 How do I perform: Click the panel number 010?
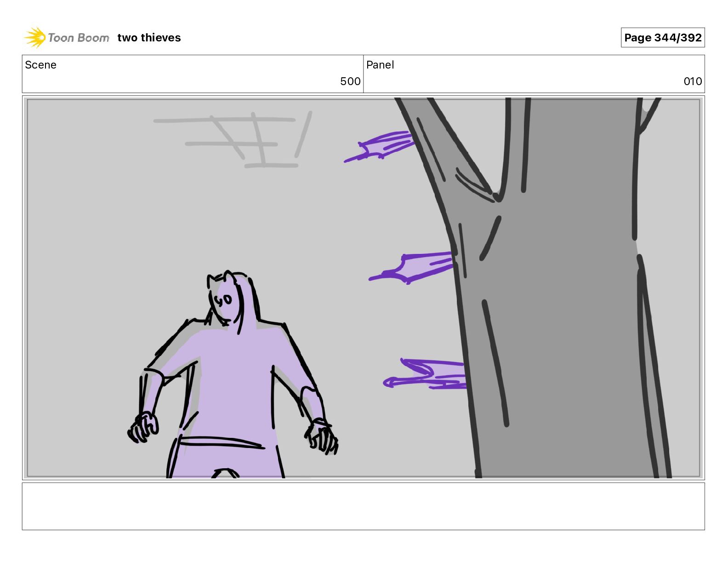693,81
